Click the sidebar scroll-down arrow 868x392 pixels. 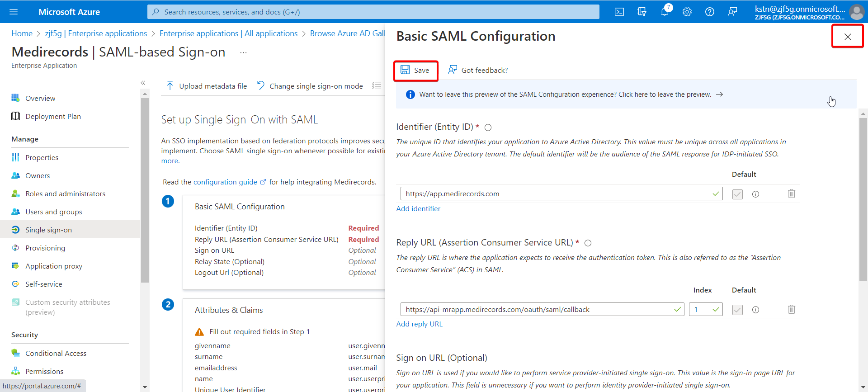145,387
